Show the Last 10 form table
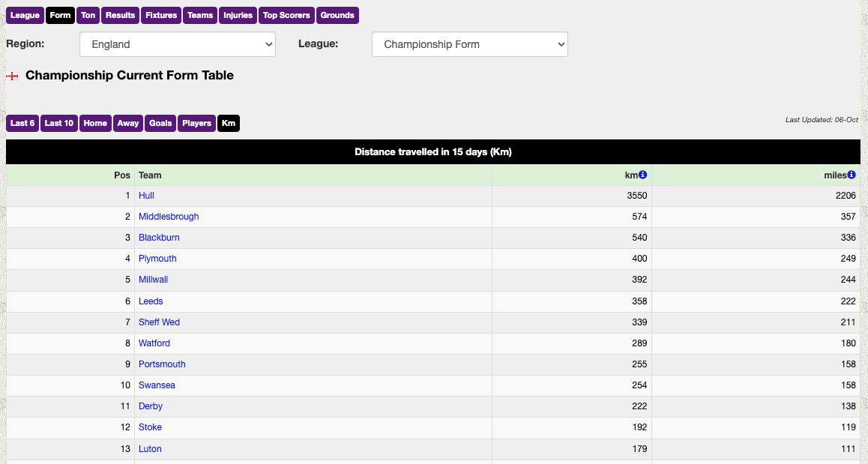This screenshot has height=464, width=868. [58, 123]
